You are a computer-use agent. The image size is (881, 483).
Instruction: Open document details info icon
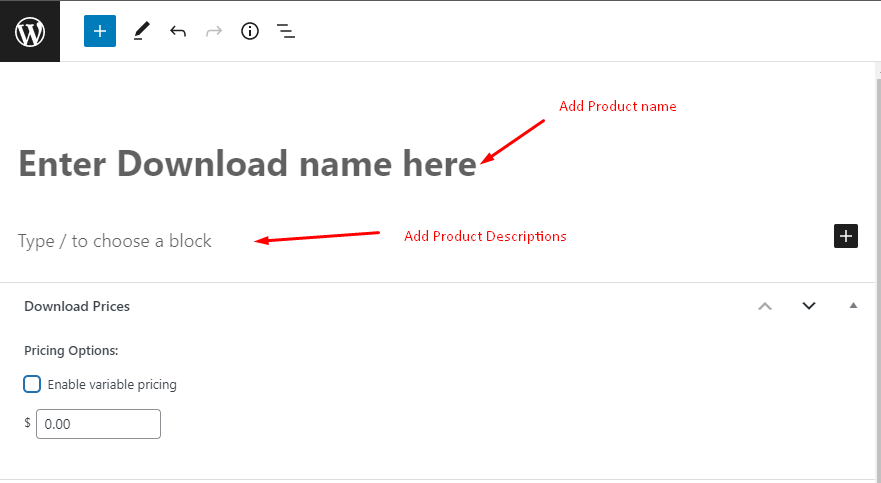(250, 31)
